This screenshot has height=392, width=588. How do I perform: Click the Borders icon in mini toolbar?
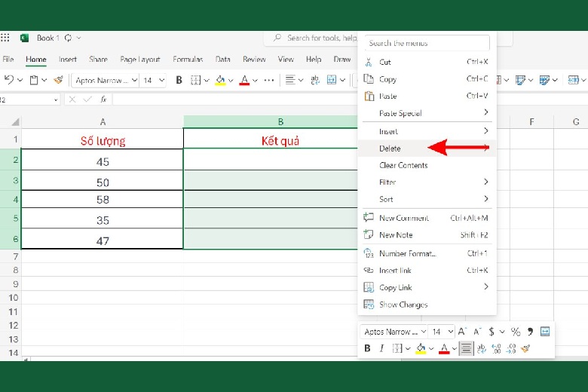pos(397,348)
